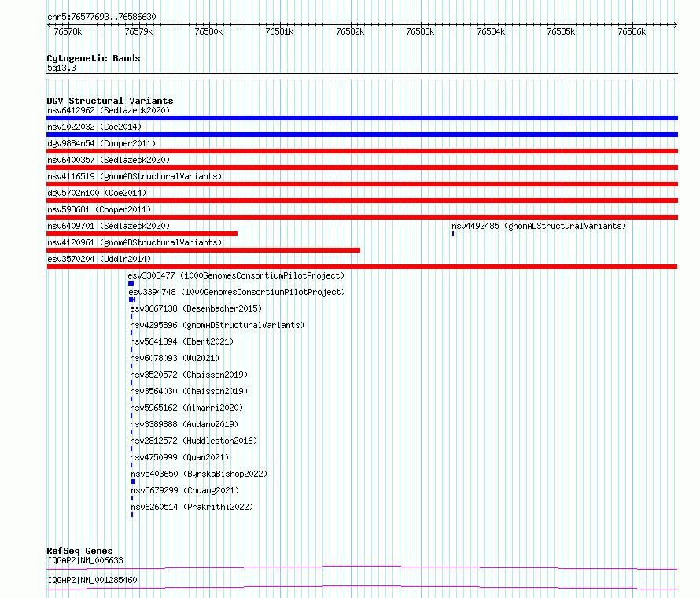The width and height of the screenshot is (700, 598).
Task: Click the 76583k ruler tick label
Action: [x=420, y=31]
